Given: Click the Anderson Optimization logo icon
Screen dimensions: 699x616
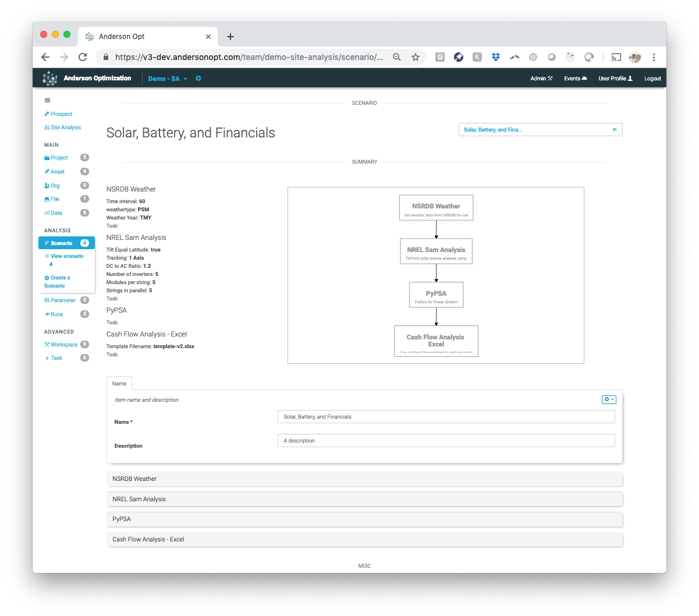Looking at the screenshot, I should click(x=50, y=78).
